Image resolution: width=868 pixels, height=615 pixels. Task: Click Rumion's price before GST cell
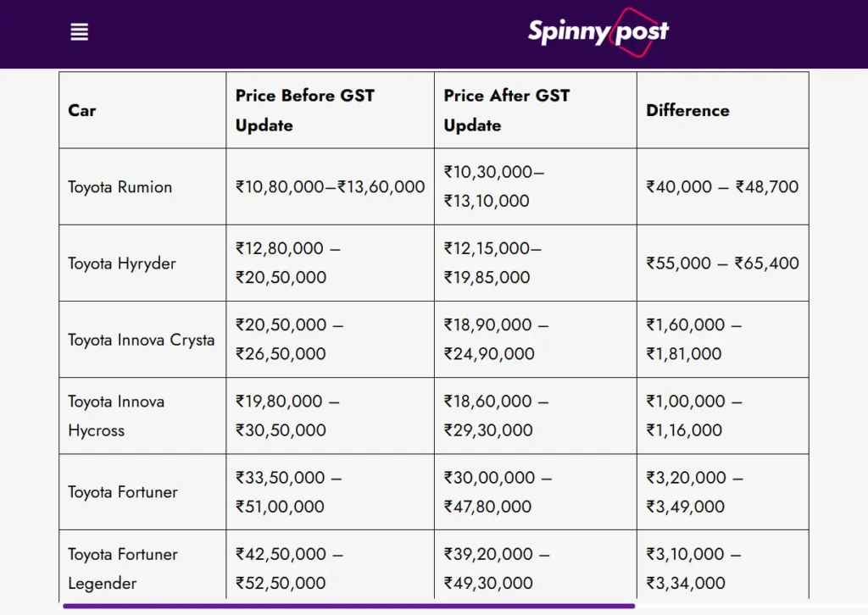pos(330,187)
